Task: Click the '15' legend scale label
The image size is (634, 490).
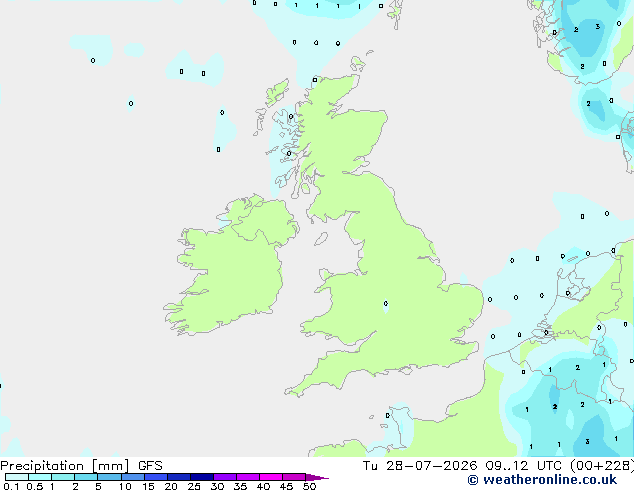Action: (x=148, y=486)
